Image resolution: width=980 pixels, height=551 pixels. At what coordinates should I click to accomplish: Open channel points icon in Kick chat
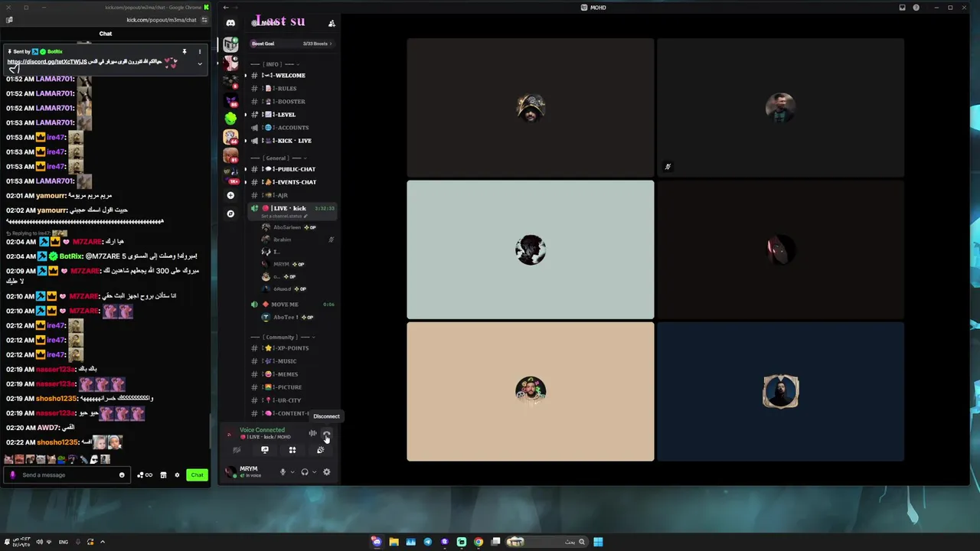coord(145,475)
